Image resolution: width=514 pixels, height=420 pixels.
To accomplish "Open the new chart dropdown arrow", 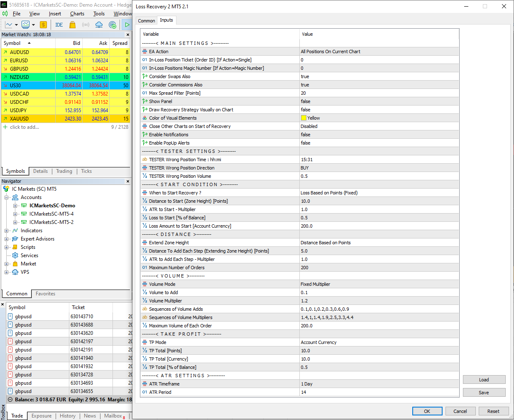I will 16,25.
